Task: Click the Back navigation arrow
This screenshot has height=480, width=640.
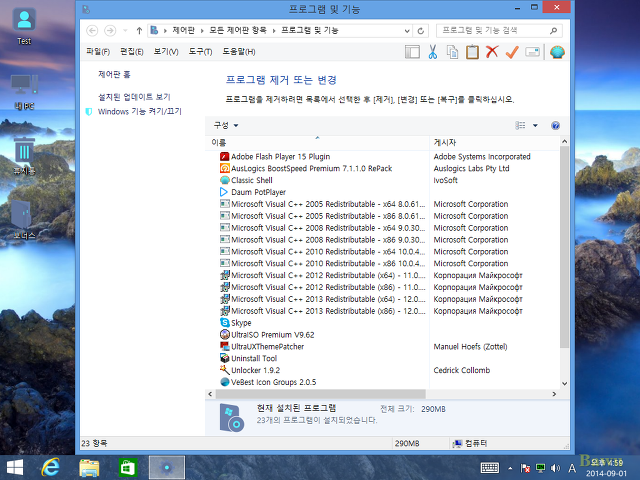Action: tap(92, 31)
